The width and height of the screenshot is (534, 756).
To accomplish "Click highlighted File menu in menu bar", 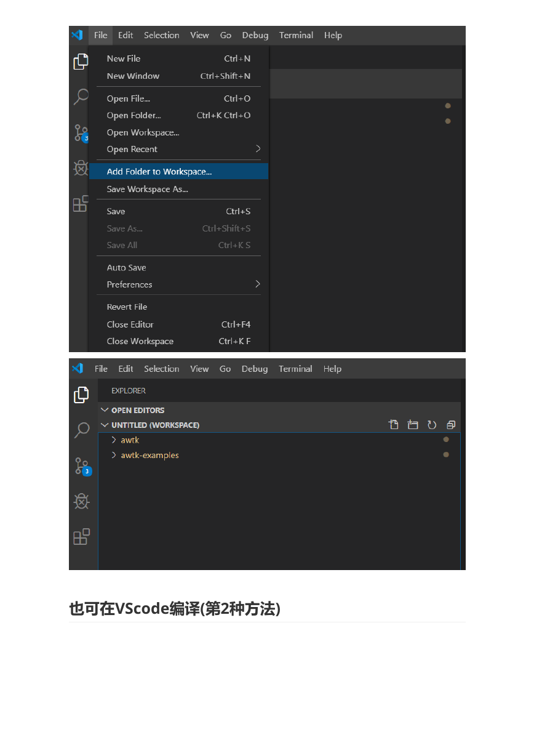I will click(101, 35).
